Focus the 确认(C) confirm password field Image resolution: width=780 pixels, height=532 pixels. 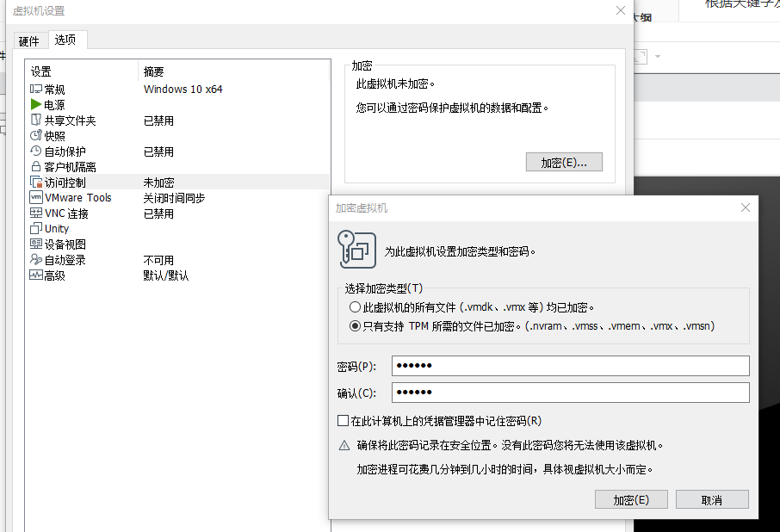click(571, 393)
